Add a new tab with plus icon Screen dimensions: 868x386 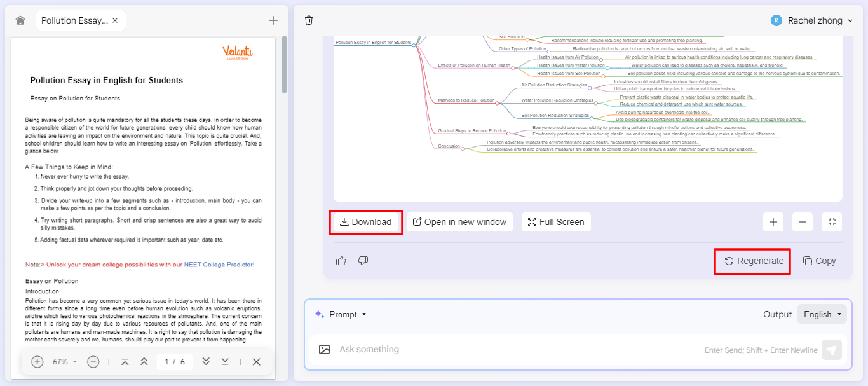[273, 20]
